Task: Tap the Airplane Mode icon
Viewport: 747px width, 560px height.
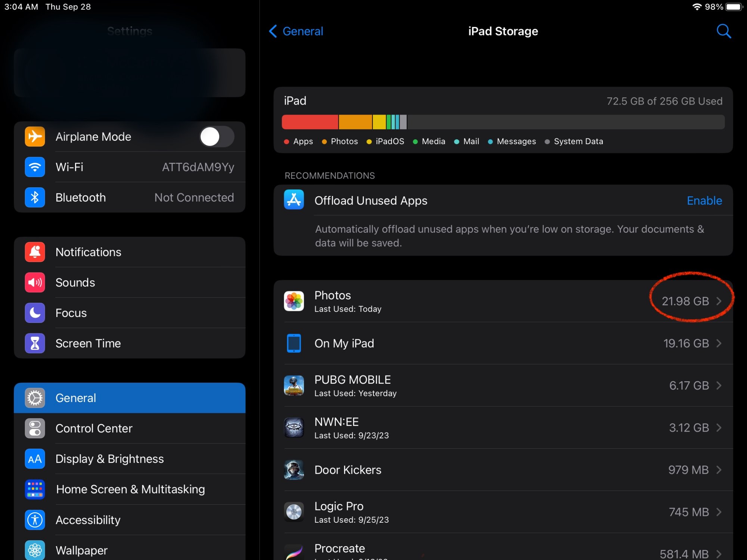Action: pyautogui.click(x=35, y=137)
